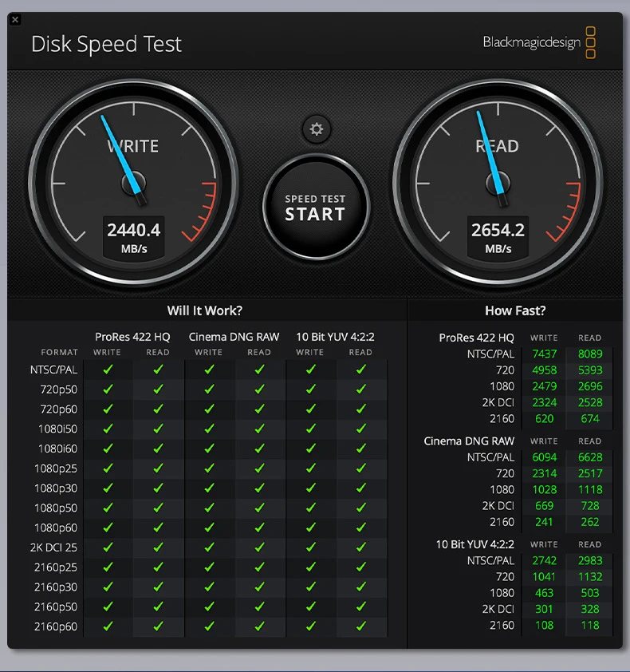Select ProRes NTSC/PAL read value 8089

coord(590,354)
